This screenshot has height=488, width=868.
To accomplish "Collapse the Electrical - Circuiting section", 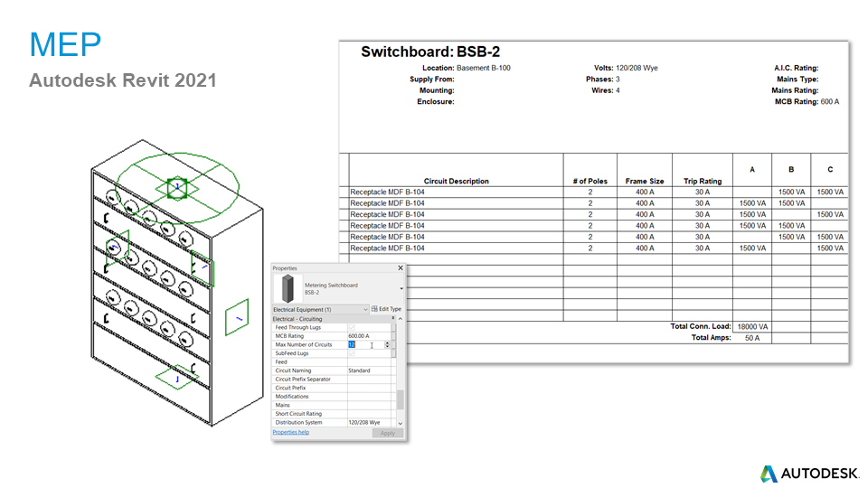I will coord(393,319).
